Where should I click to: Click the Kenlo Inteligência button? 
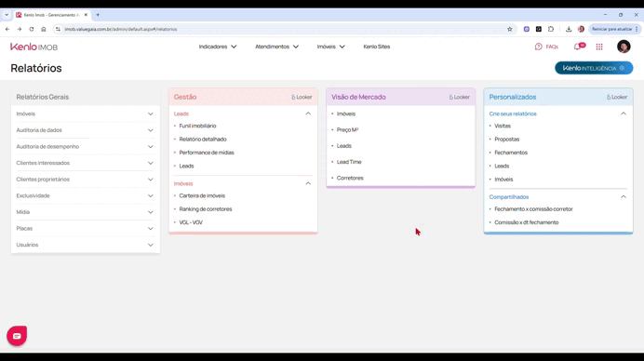tap(594, 68)
